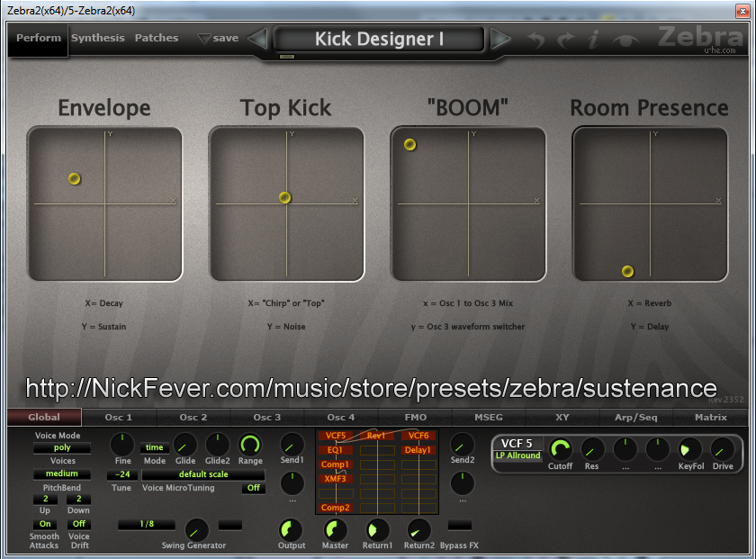
Task: Select the Comp1 module in the grid
Action: [336, 464]
